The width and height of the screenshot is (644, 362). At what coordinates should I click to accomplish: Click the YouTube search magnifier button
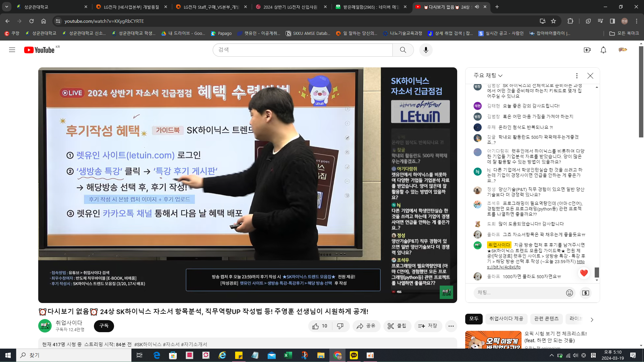coord(403,50)
